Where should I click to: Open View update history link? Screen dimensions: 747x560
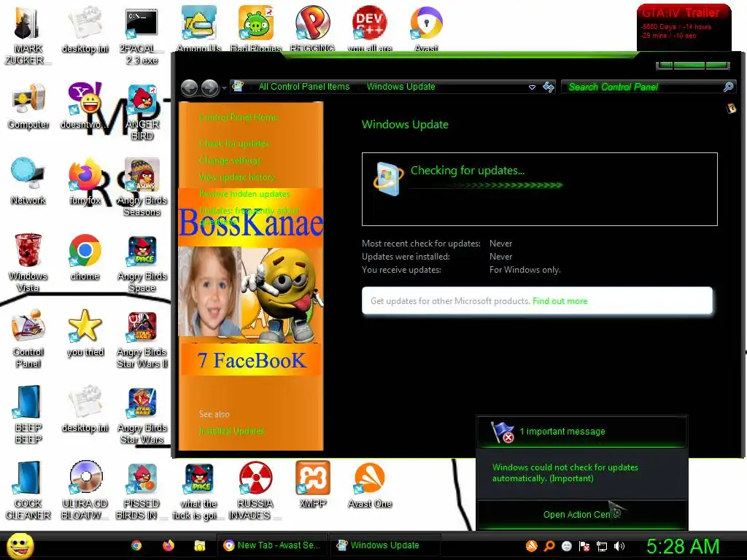coord(237,177)
